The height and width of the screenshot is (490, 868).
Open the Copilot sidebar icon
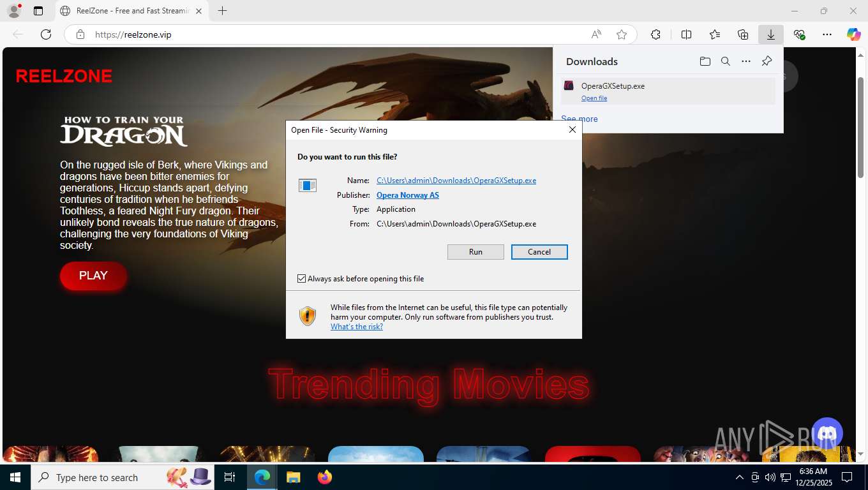point(853,34)
